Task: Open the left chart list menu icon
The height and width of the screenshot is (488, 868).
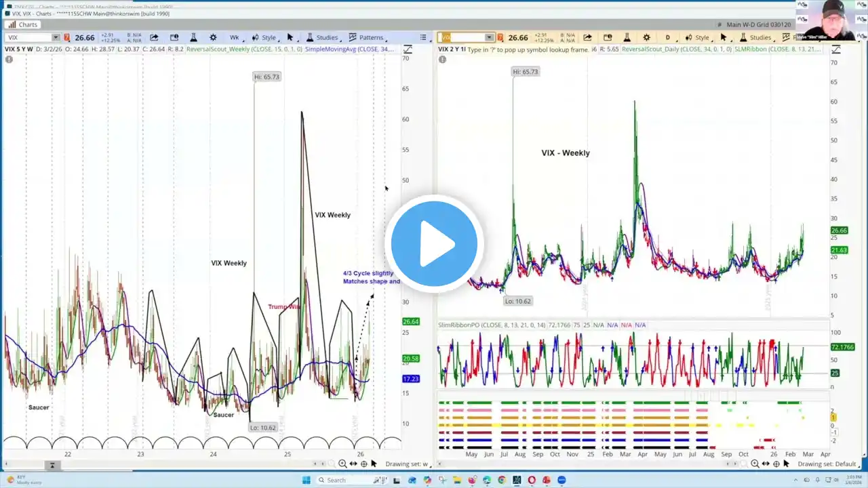Action: 423,38
